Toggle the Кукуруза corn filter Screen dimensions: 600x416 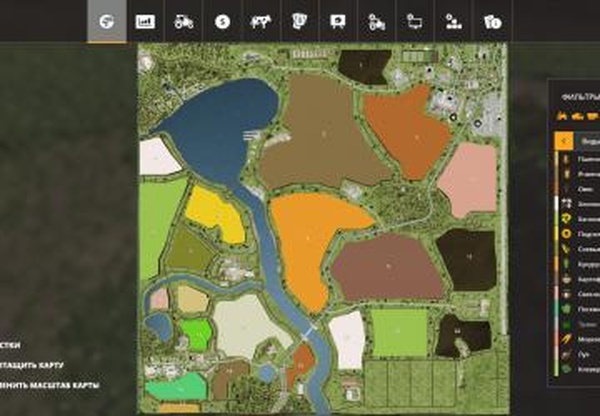coord(578,264)
